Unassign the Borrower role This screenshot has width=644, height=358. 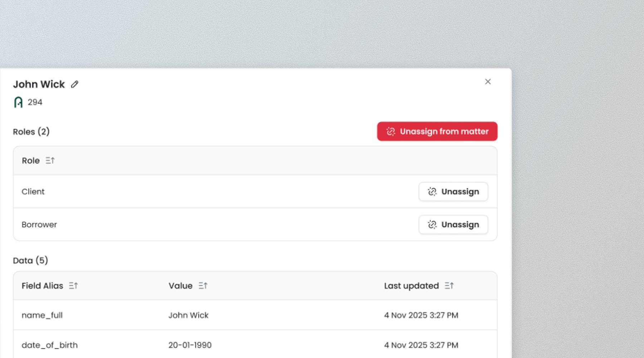pos(453,225)
